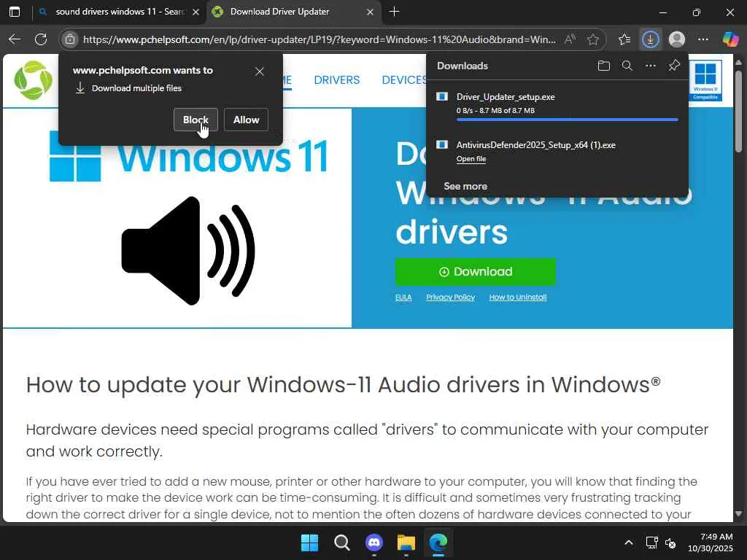The height and width of the screenshot is (560, 747).
Task: Open muted volume tray icon
Action: [670, 542]
